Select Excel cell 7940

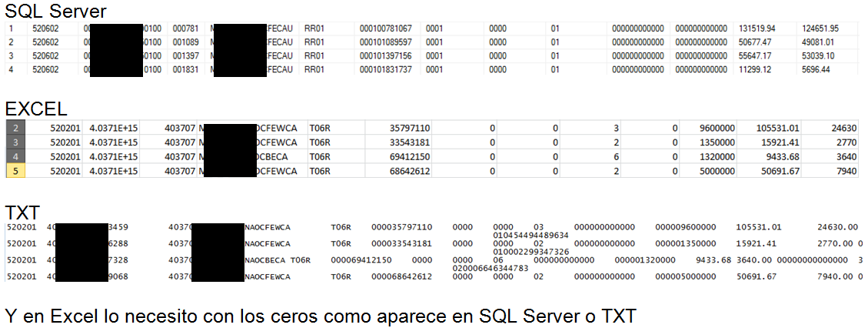[830, 171]
